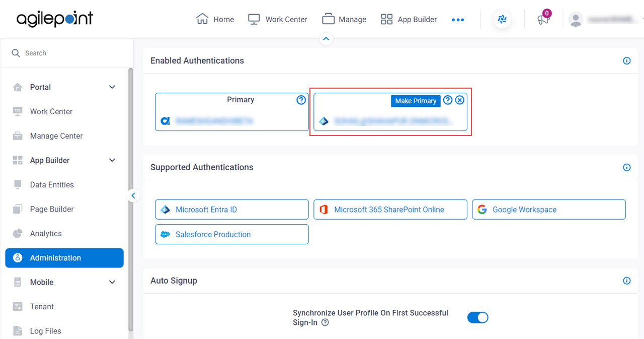644x339 pixels.
Task: Expand the App Builder sidebar section
Action: click(x=112, y=160)
